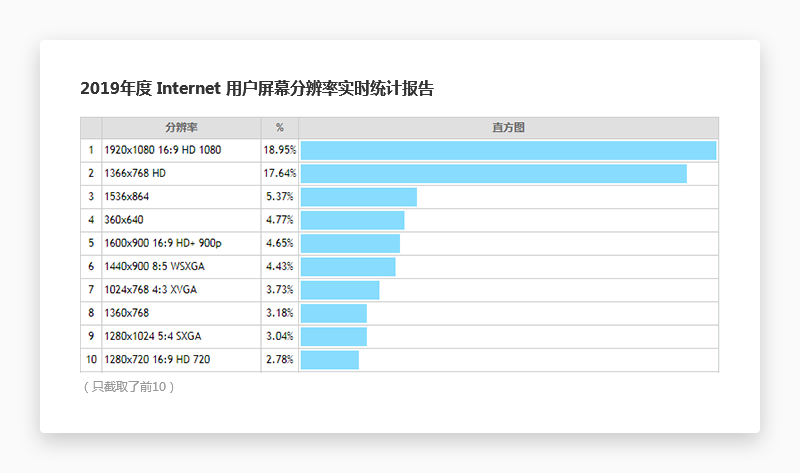Select the 1366x768 HD resolution cell
Image resolution: width=800 pixels, height=473 pixels.
(x=135, y=173)
